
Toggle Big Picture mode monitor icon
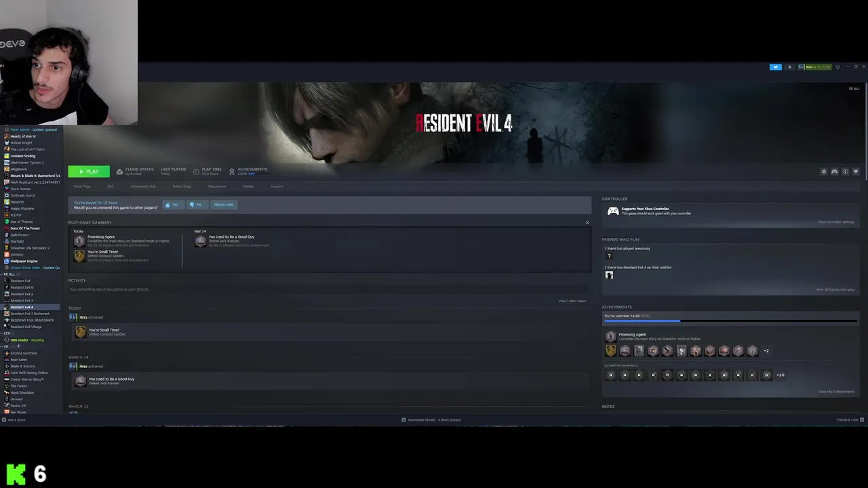point(838,67)
